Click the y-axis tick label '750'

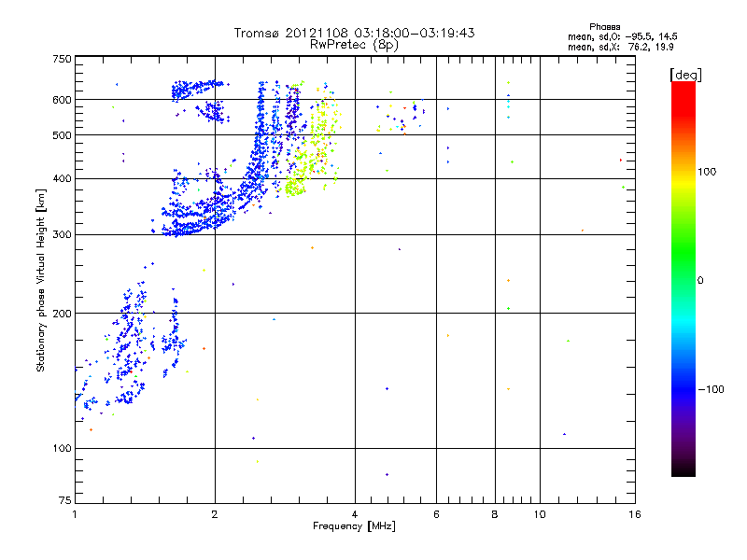click(x=62, y=59)
